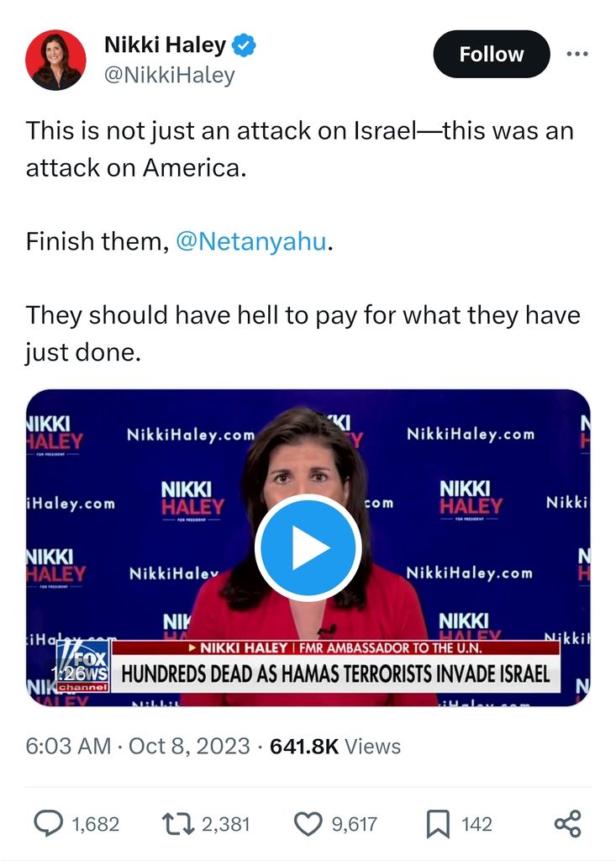Open the 9,617 likes count
Screen dimensions: 616x861
coord(354,824)
